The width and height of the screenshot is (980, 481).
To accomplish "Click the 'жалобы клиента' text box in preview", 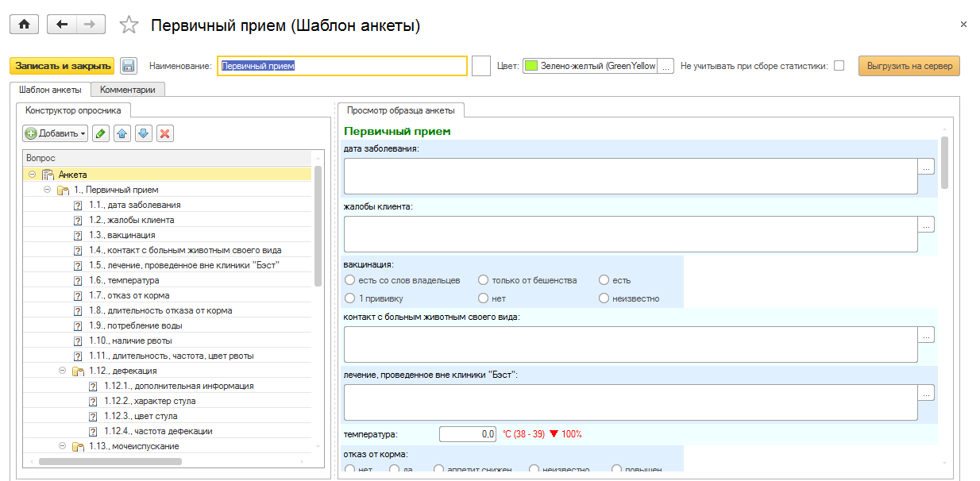I will pos(631,233).
